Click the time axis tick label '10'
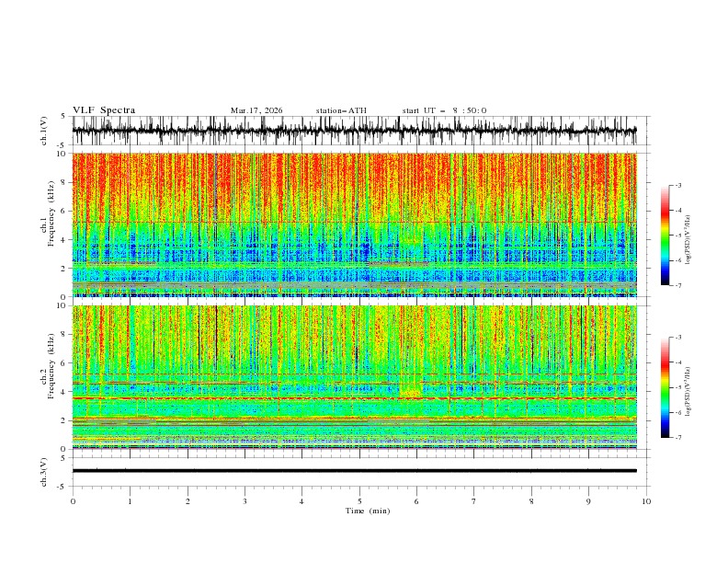The width and height of the screenshot is (728, 563). [x=646, y=501]
